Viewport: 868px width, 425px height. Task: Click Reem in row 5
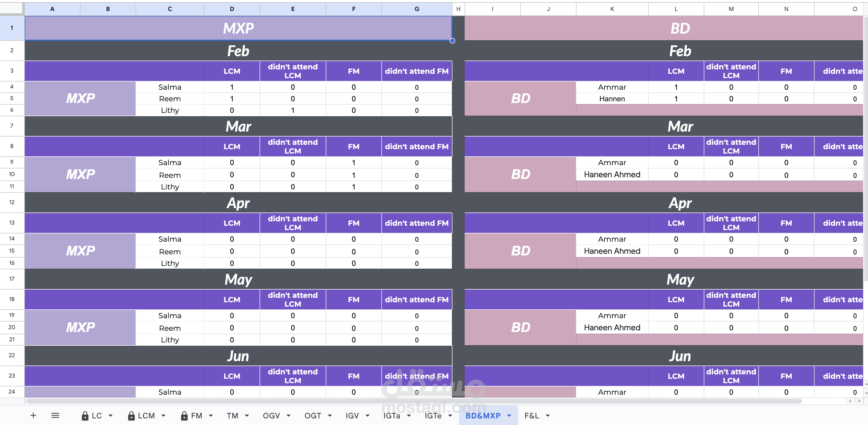click(170, 99)
